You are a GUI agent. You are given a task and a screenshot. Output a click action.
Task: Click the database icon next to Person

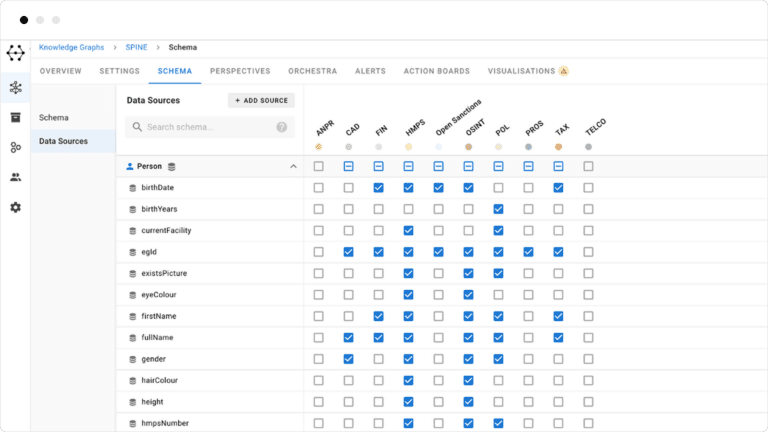pyautogui.click(x=172, y=166)
